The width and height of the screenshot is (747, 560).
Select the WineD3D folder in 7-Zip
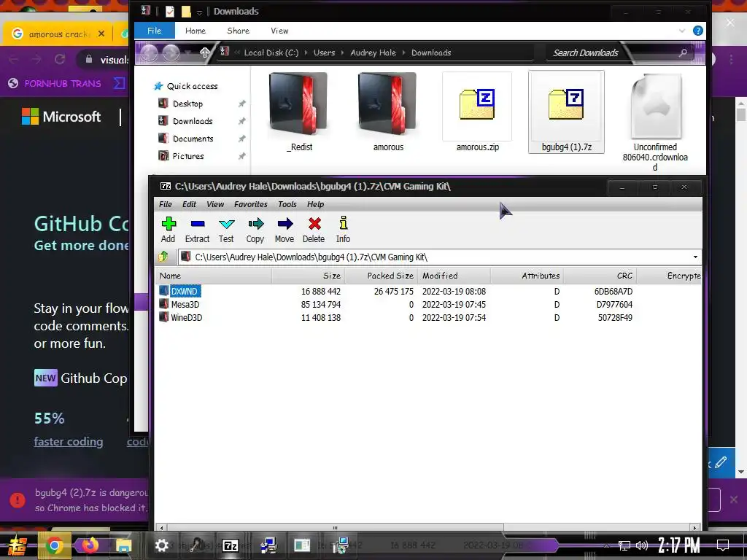coord(186,318)
